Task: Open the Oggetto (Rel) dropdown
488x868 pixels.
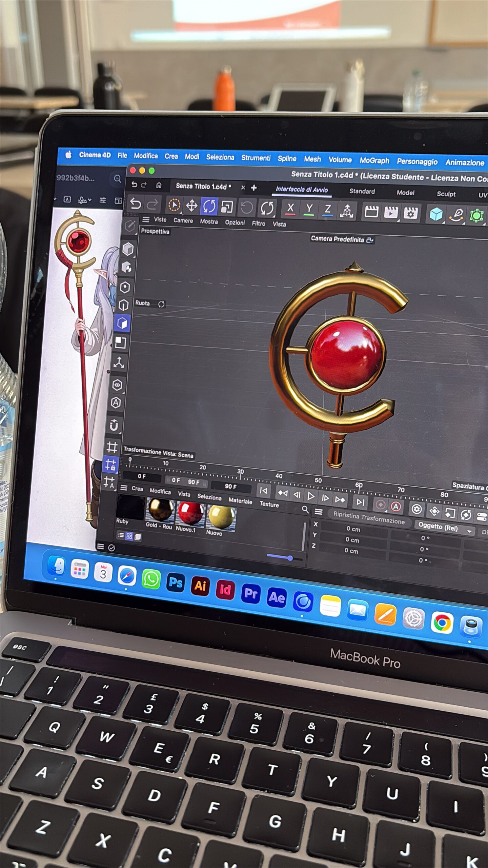Action: tap(444, 528)
